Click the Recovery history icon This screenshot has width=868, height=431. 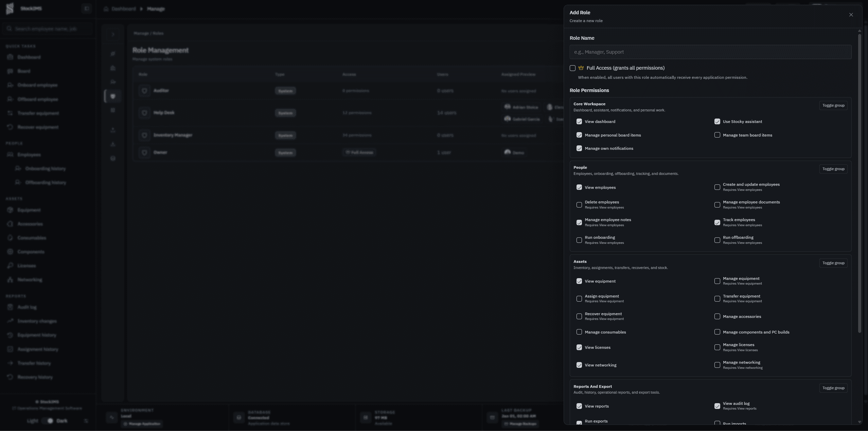pos(10,377)
